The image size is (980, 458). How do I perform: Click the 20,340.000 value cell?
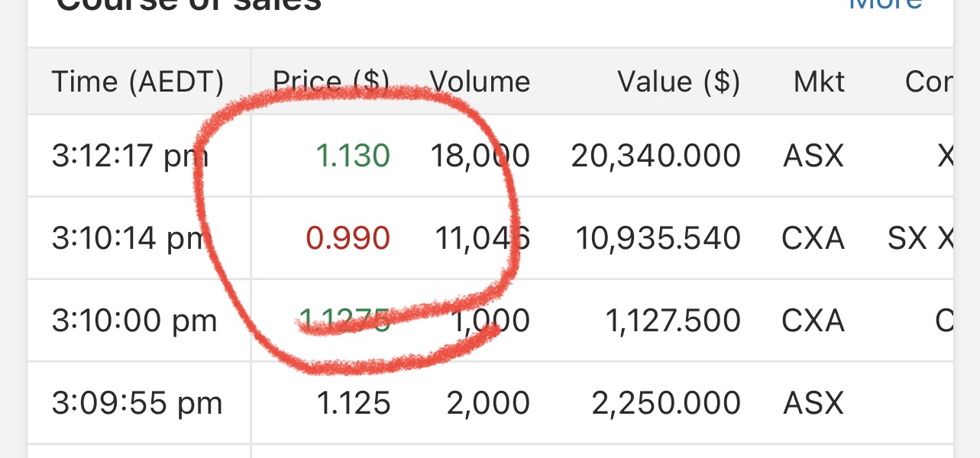[x=655, y=156]
